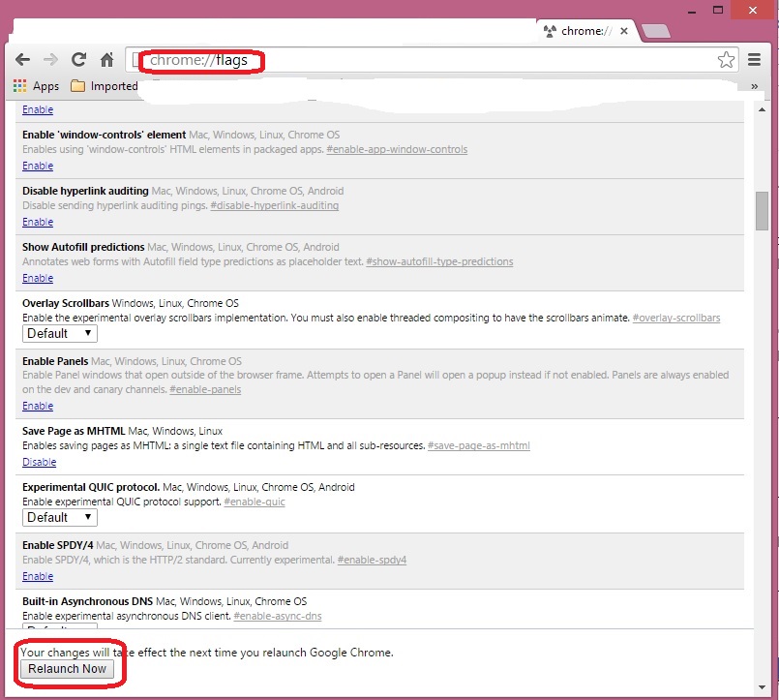Select 'Experimental QUIC protocol.' heading text

coord(91,487)
